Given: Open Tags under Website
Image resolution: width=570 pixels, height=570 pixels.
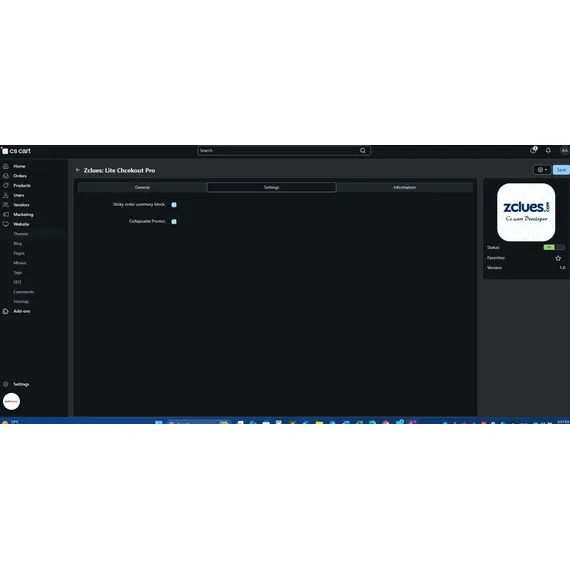Looking at the screenshot, I should pyautogui.click(x=17, y=273).
